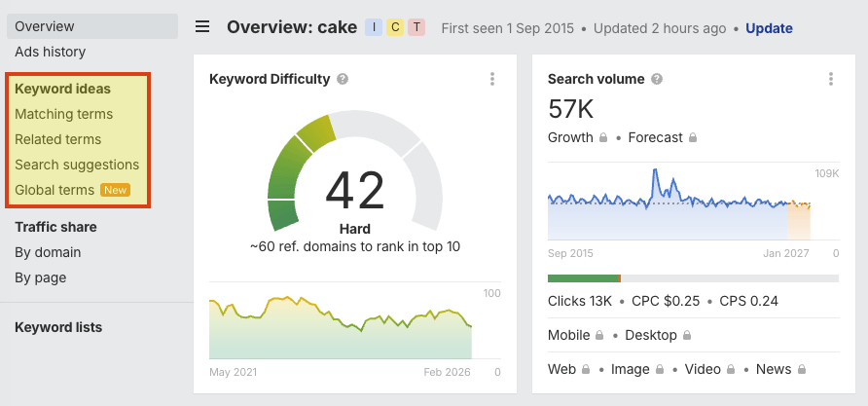Viewport: 868px width, 406px height.
Task: Click the lock icon beside Forecast
Action: click(x=693, y=138)
